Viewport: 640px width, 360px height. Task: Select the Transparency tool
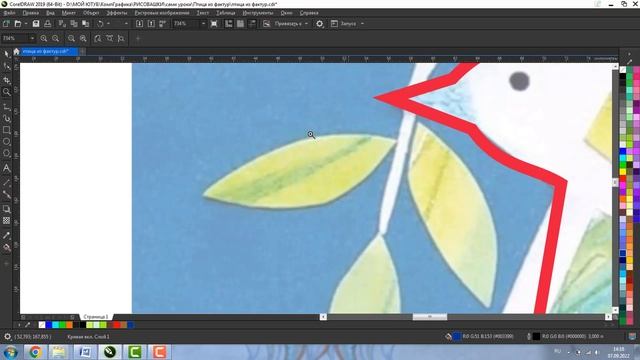(7, 221)
